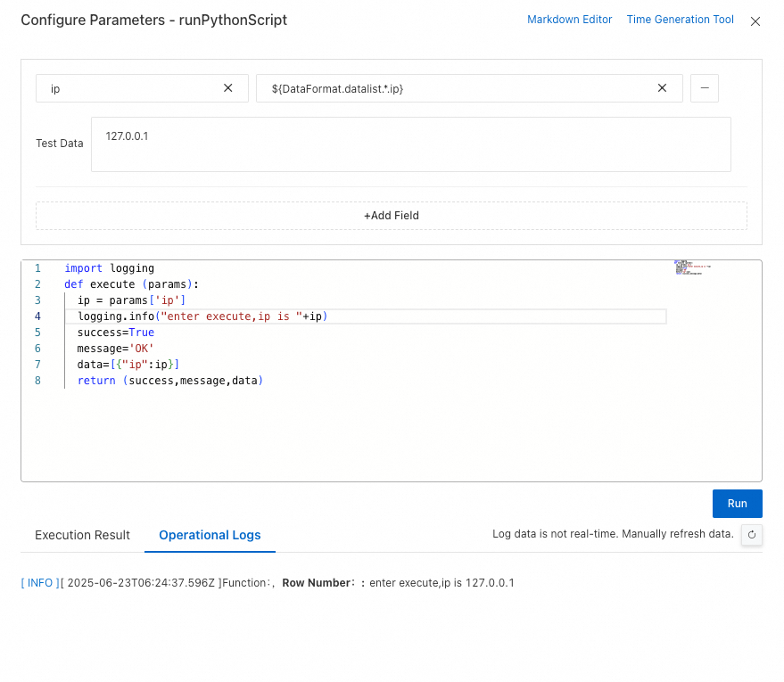Viewport: 784px width, 682px height.
Task: Add a new parameter field
Action: (x=391, y=216)
